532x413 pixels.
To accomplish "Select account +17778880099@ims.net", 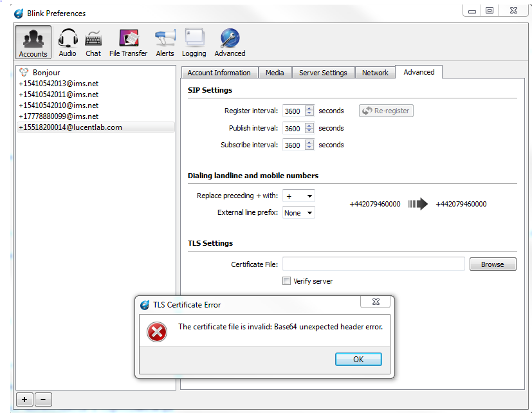I will click(96, 116).
